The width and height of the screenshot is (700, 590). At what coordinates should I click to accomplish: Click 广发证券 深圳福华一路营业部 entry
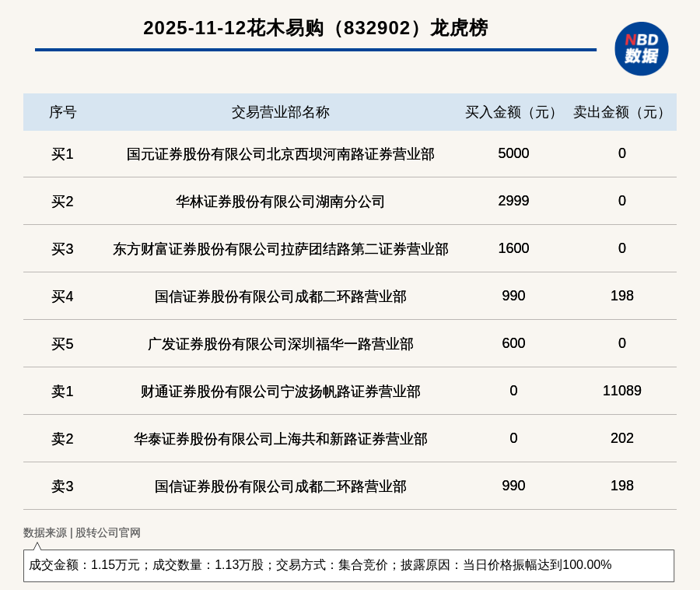coord(280,344)
